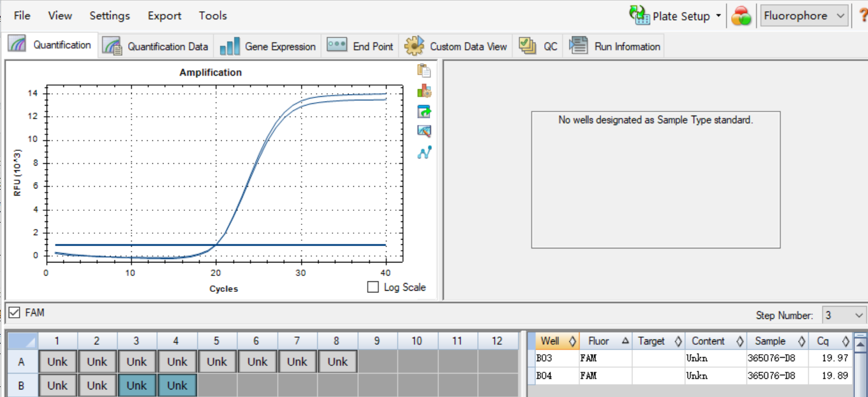Viewport: 868px width, 397px height.
Task: Select well A6 in the plate grid
Action: pos(257,362)
